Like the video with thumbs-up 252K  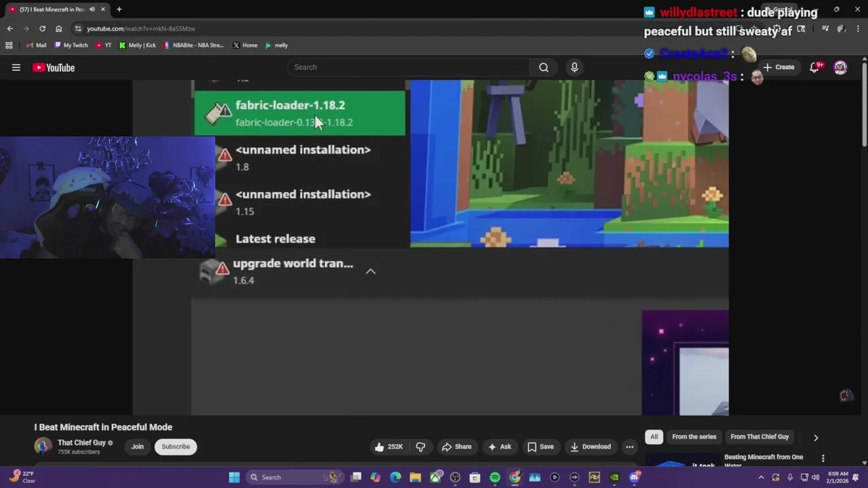tap(389, 447)
